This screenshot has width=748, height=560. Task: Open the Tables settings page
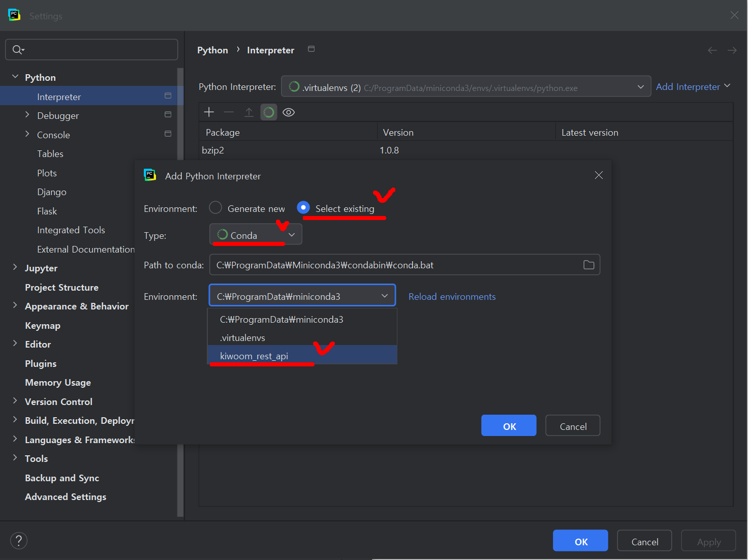coord(50,153)
